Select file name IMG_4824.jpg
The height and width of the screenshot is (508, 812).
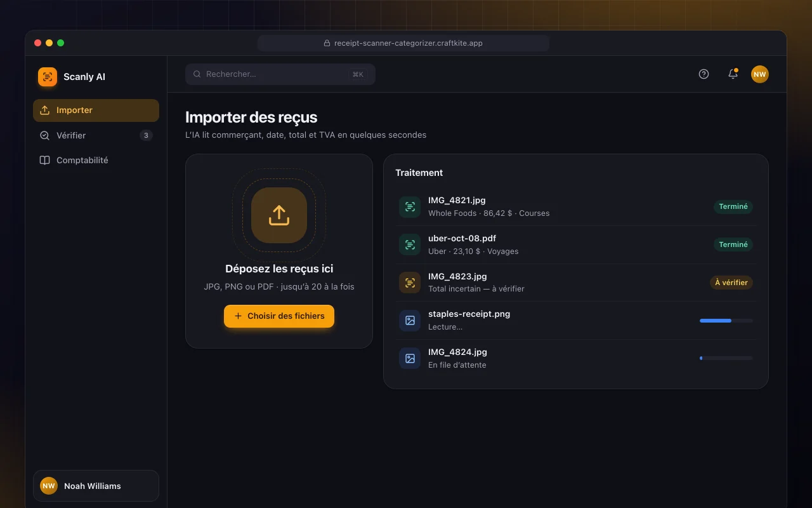pos(457,352)
